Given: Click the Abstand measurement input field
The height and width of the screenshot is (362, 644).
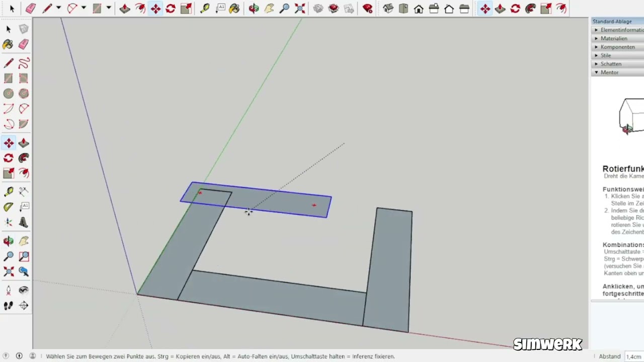Looking at the screenshot, I should click(x=634, y=356).
